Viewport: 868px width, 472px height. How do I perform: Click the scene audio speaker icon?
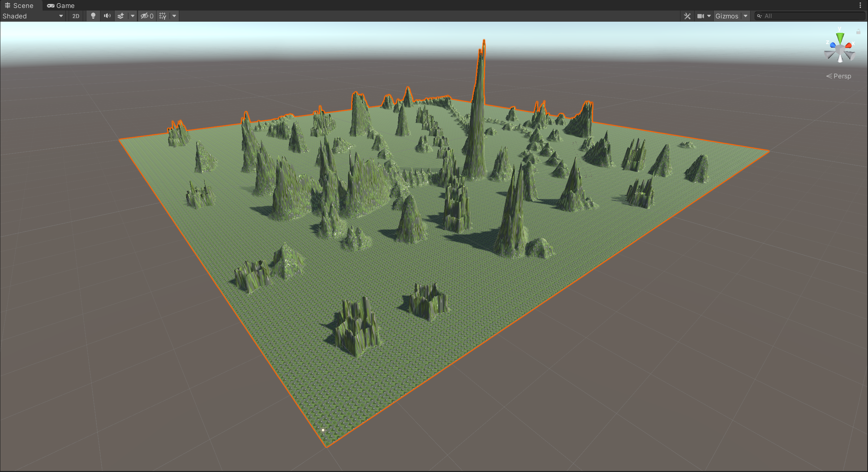pos(107,16)
